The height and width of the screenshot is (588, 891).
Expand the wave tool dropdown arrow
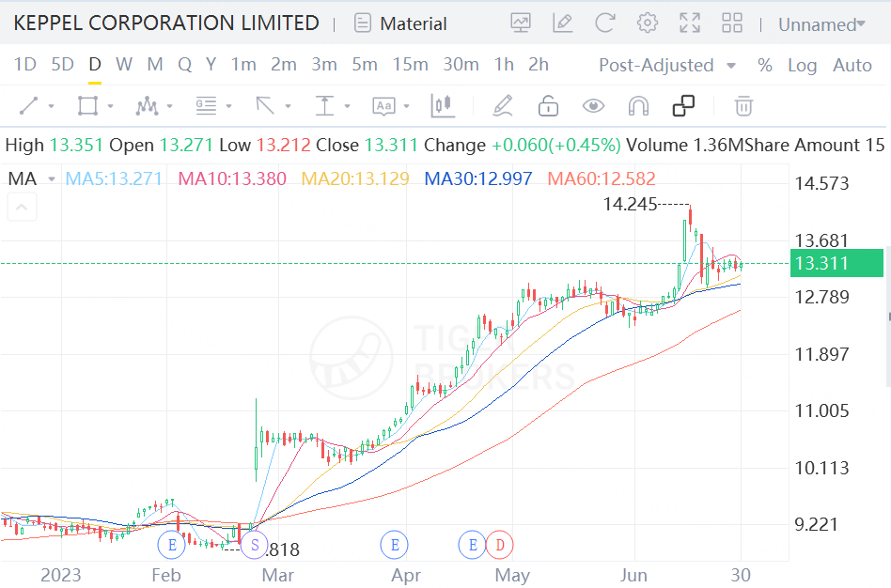point(169,106)
